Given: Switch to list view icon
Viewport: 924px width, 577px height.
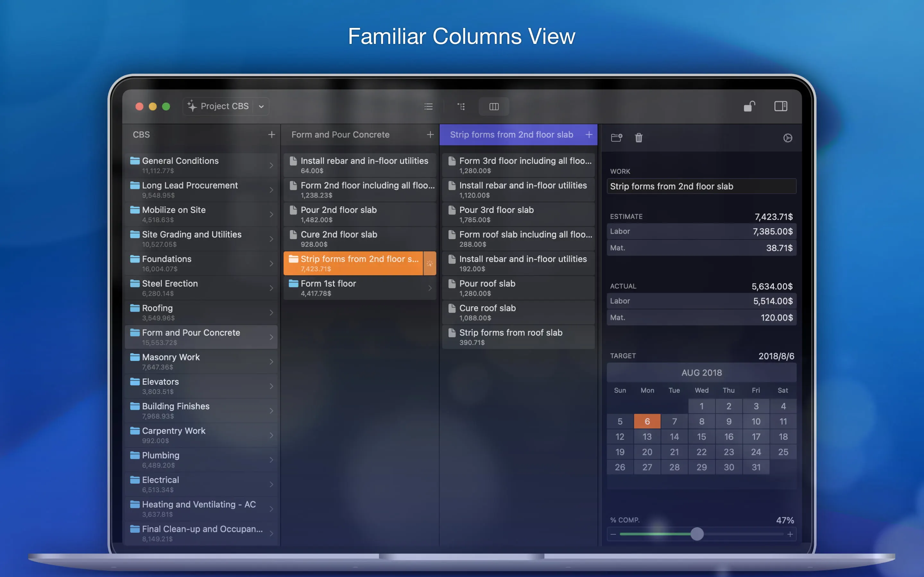Looking at the screenshot, I should tap(428, 106).
